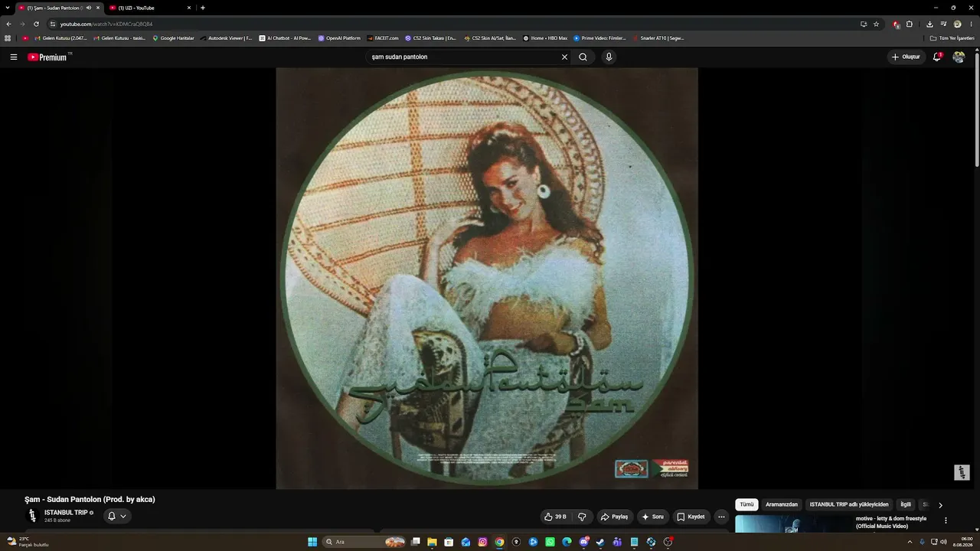
Task: Like the video with 39 B likes
Action: point(555,517)
